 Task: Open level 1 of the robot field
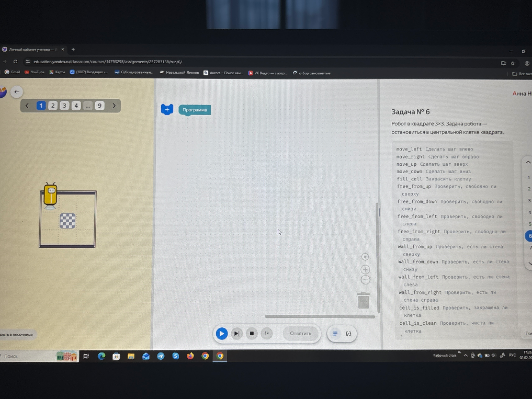(41, 106)
